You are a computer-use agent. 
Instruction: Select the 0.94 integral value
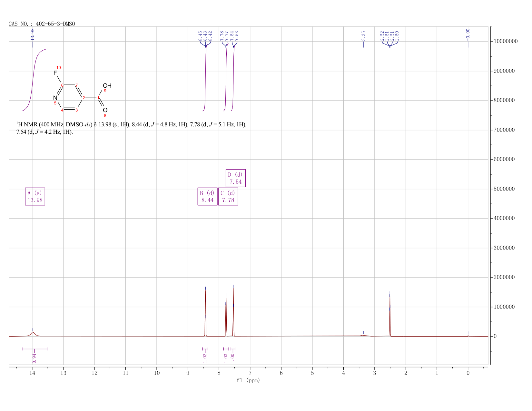coord(34,358)
